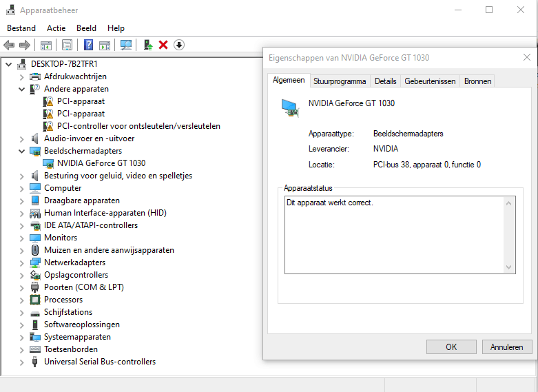The image size is (538, 392).
Task: Expand the Systeemapparaten category
Action: (x=21, y=337)
